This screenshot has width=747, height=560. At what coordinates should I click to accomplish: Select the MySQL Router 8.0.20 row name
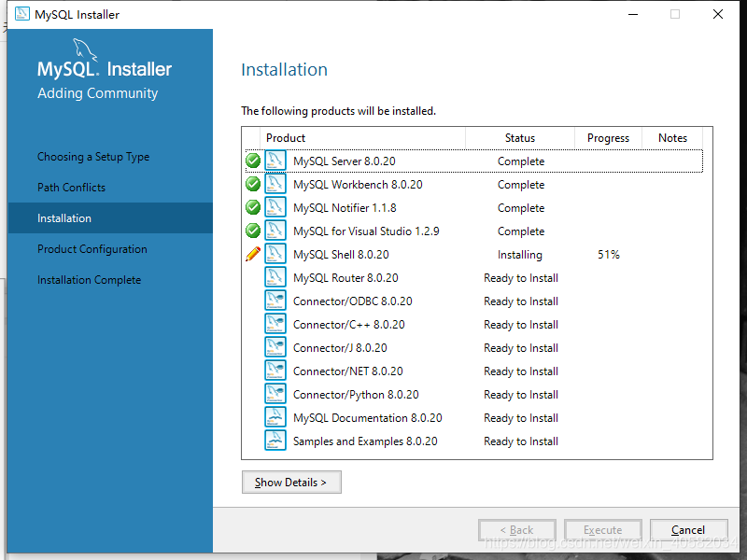[x=345, y=278]
